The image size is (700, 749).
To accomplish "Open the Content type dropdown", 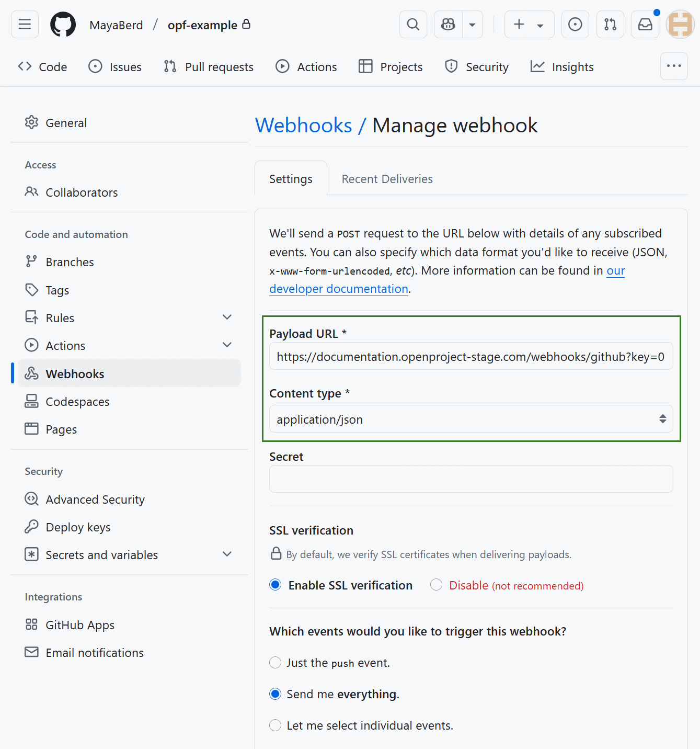I will [471, 419].
